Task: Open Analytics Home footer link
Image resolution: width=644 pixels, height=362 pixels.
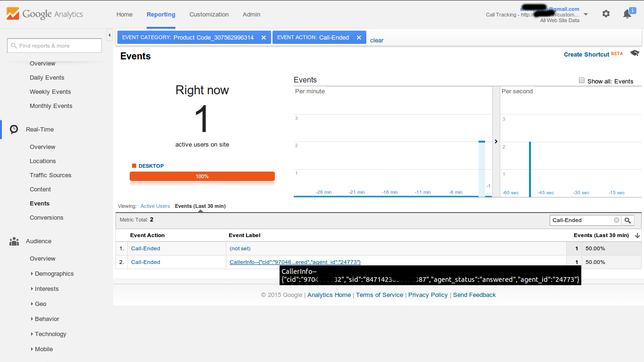Action: pos(329,295)
